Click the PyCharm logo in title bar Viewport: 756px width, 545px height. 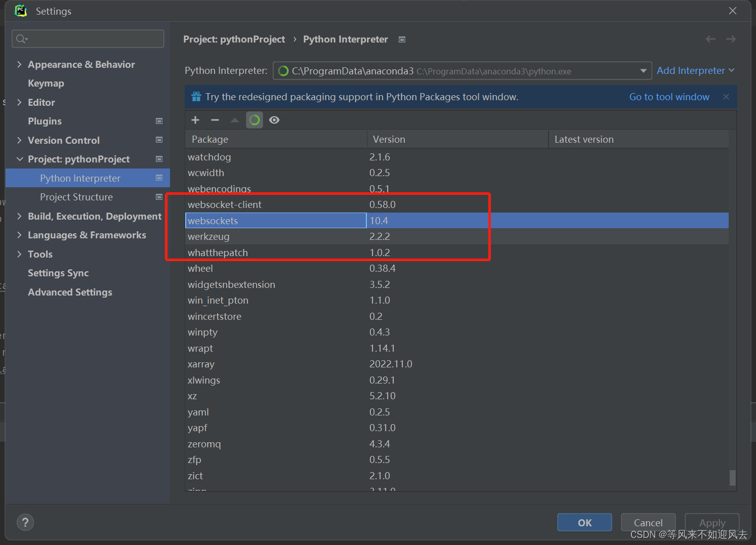tap(21, 11)
